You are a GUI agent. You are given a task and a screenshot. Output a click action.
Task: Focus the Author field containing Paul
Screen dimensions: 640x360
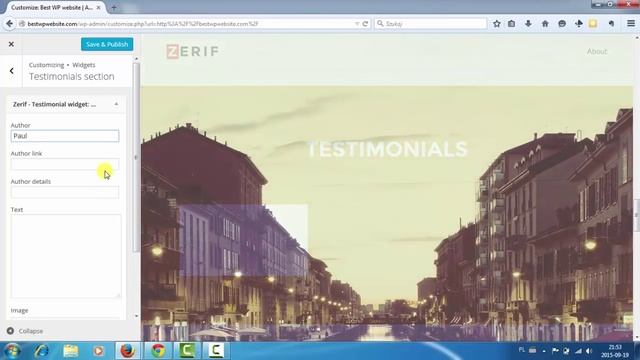(x=65, y=136)
